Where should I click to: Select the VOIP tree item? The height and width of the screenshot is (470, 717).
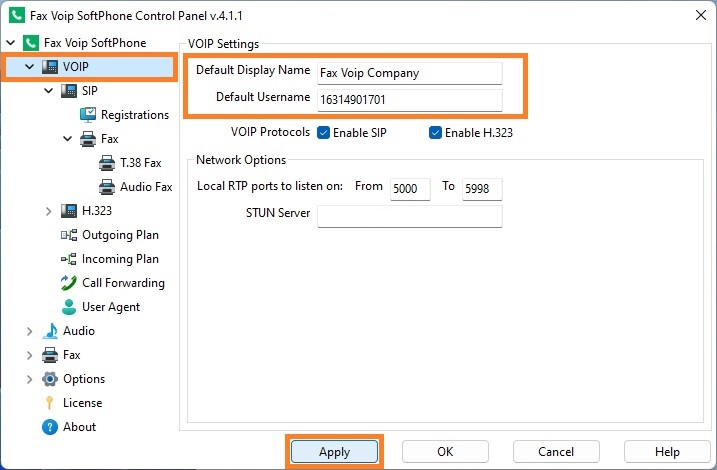tap(90, 67)
